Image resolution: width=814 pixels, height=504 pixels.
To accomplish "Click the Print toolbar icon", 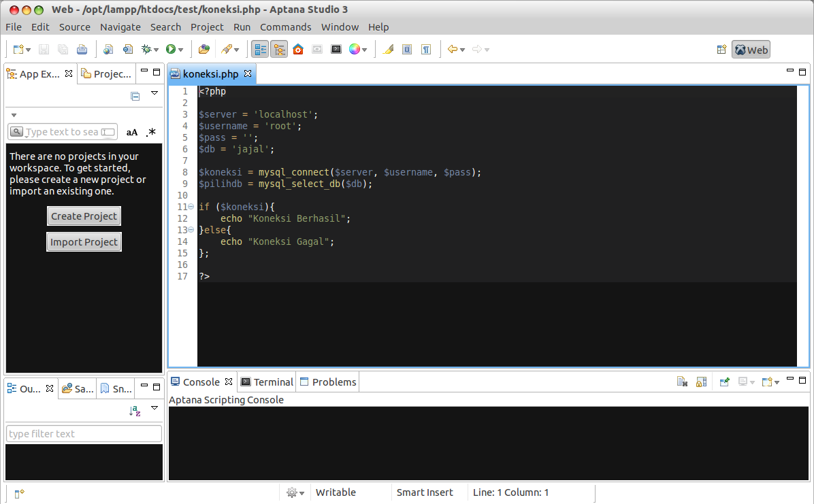I will point(82,49).
